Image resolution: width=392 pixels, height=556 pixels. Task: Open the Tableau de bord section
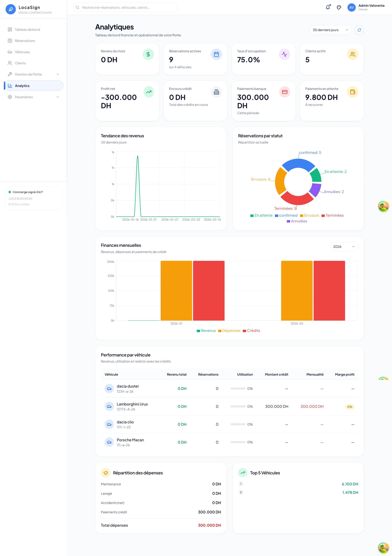click(x=27, y=29)
